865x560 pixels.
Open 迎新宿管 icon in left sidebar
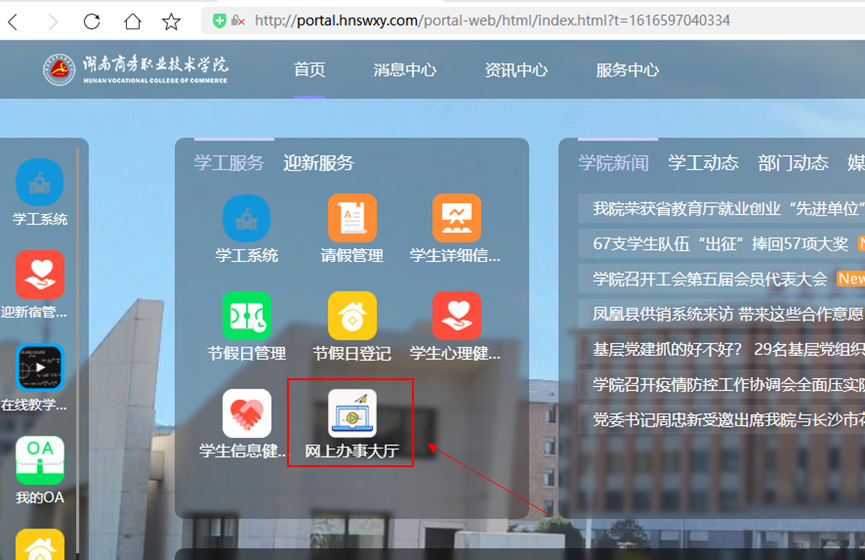40,275
